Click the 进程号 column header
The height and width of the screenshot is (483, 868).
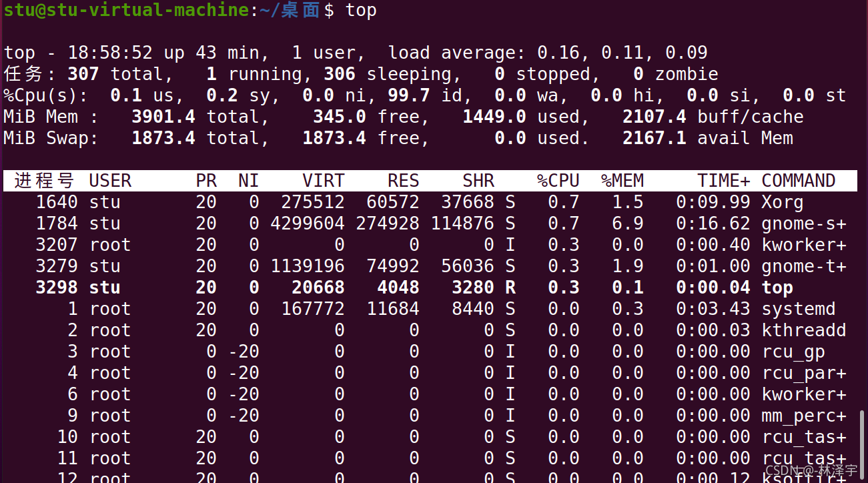pos(44,181)
